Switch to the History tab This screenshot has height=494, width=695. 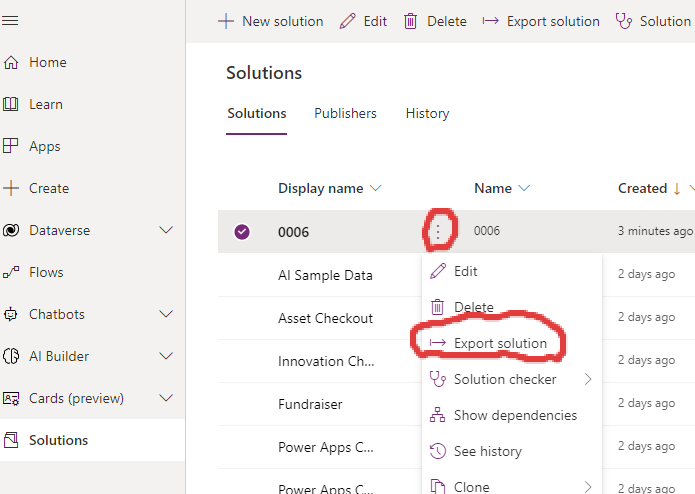click(427, 113)
